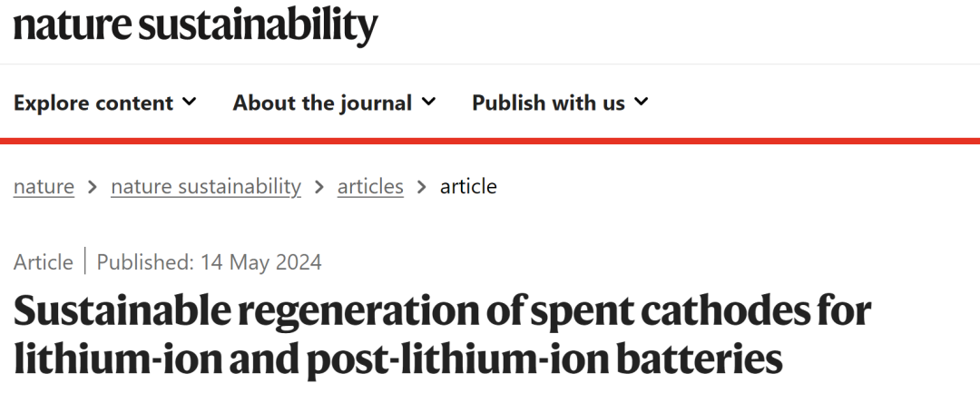The image size is (980, 393).
Task: Click the Published: 14 May 2024 date
Action: coord(209,261)
